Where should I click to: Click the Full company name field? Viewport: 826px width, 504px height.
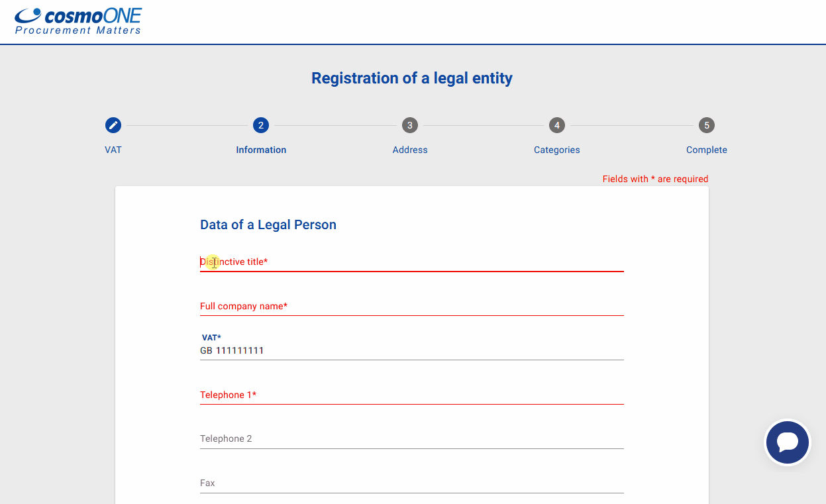411,307
